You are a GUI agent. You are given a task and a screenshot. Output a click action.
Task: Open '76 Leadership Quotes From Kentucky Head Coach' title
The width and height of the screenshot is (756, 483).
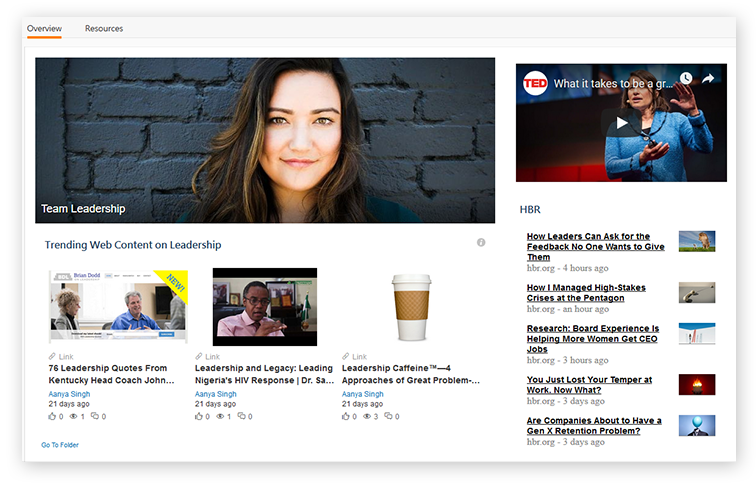point(111,374)
